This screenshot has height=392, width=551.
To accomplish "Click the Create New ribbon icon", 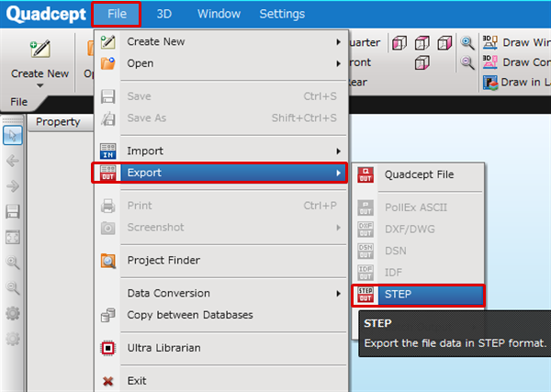I will point(40,49).
